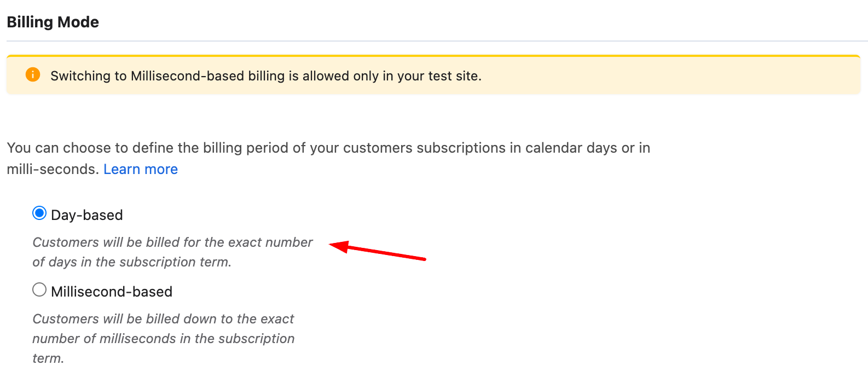Image resolution: width=868 pixels, height=371 pixels.
Task: Click the Millisecond-based option label
Action: (112, 292)
